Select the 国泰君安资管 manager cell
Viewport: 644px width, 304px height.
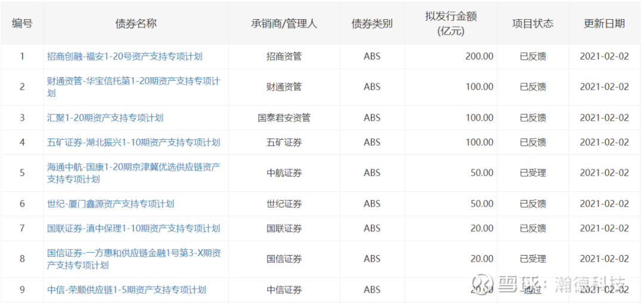coord(284,118)
